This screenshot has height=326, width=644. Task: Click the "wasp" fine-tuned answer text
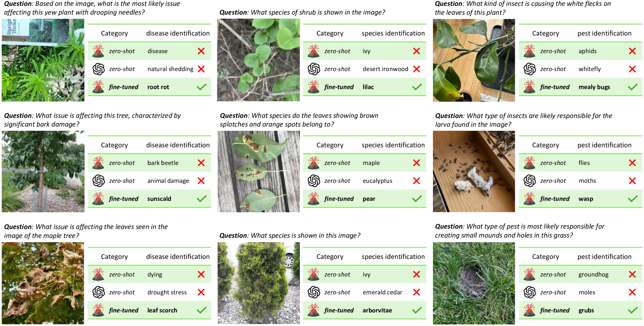point(586,199)
